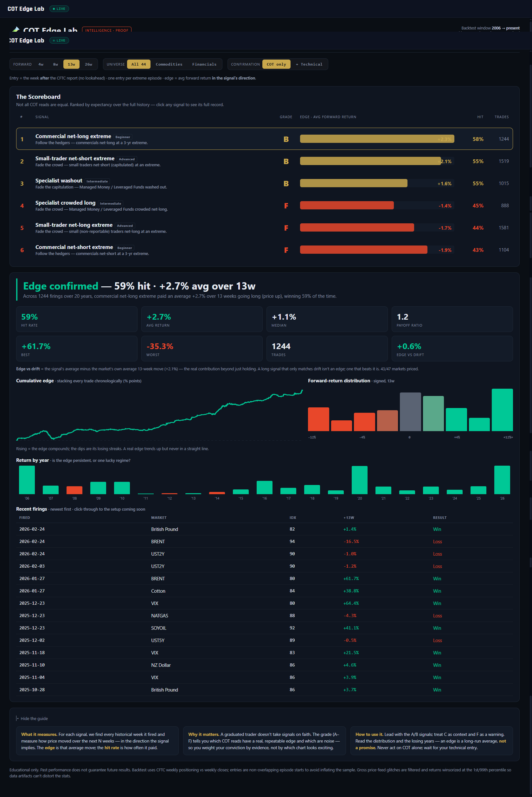Click the GRADE column header in the Scoreboard
This screenshot has width=532, height=797.
(286, 117)
